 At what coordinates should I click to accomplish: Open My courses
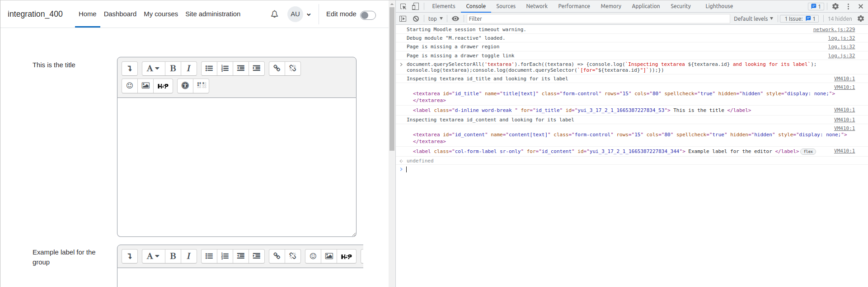161,14
